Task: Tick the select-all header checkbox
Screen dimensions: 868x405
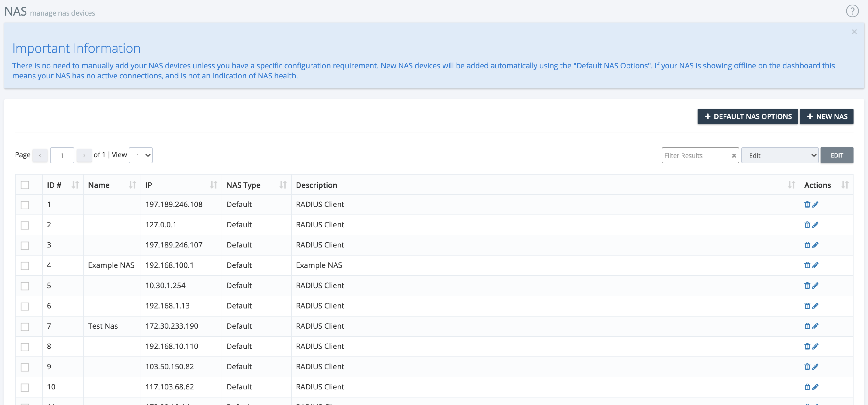Action: point(25,185)
